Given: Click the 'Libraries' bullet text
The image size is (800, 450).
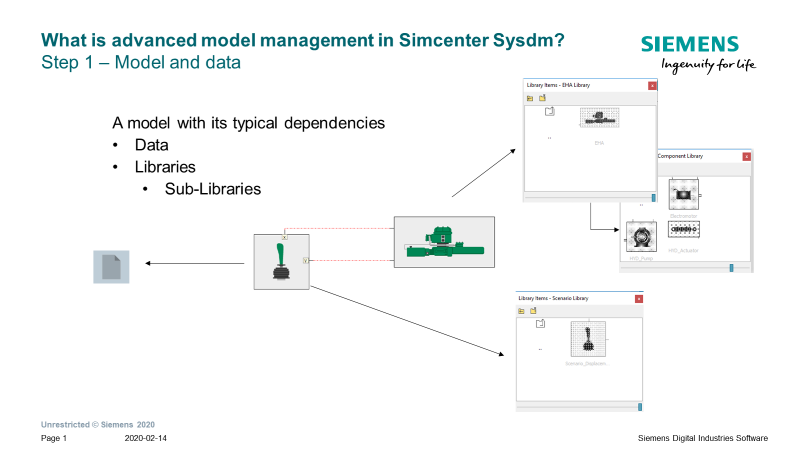Looking at the screenshot, I should (165, 167).
